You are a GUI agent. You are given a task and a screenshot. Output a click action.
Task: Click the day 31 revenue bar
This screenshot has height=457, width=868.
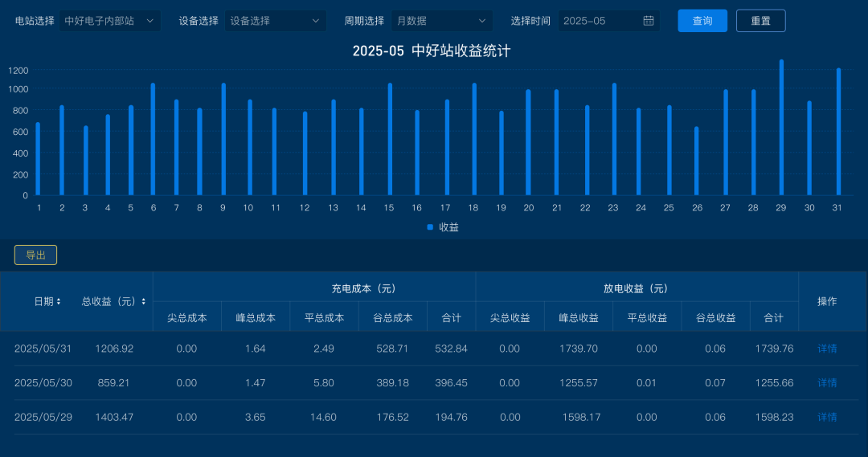click(x=838, y=132)
